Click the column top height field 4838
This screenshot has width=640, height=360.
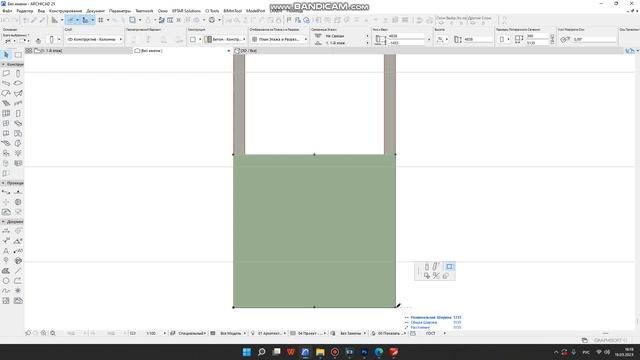[406, 36]
